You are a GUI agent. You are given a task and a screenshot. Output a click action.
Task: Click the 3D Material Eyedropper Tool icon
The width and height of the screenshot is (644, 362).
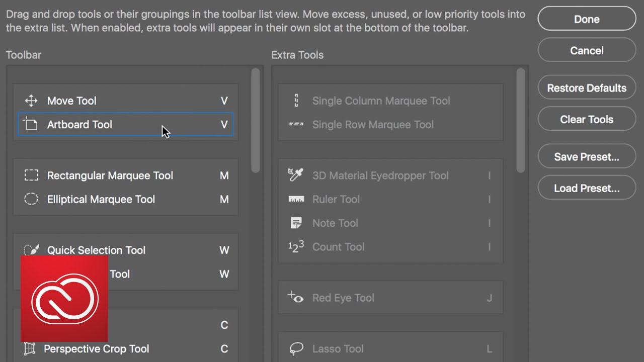click(296, 175)
